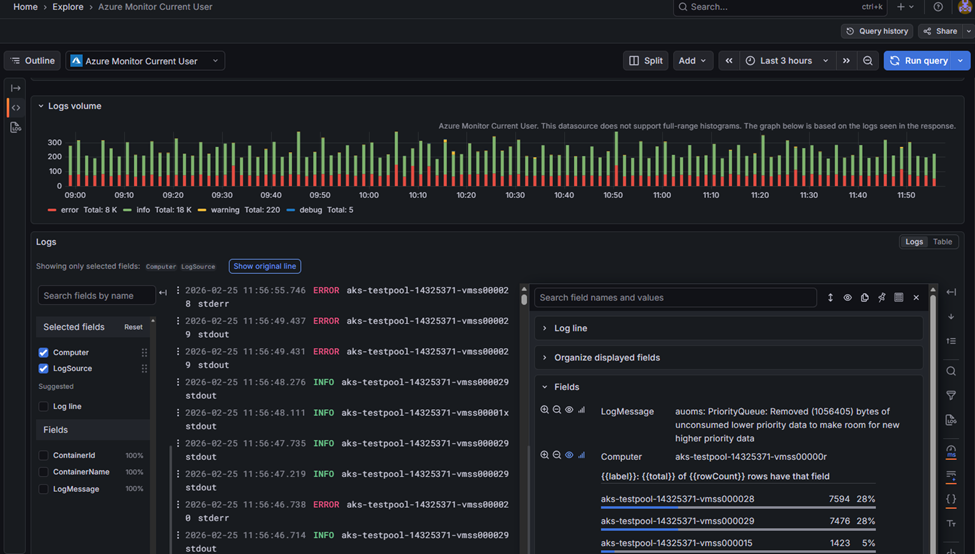Click filter-for-value icon beside LogMessage field

(x=545, y=410)
